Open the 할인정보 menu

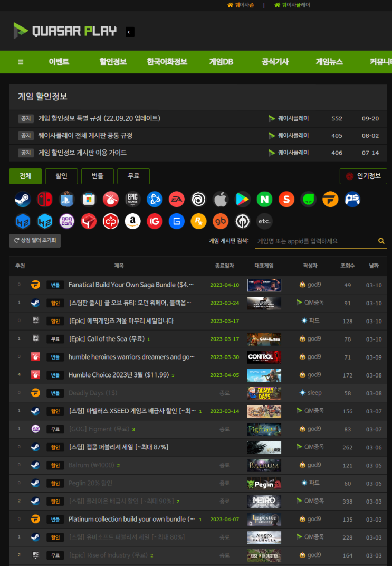coord(113,62)
